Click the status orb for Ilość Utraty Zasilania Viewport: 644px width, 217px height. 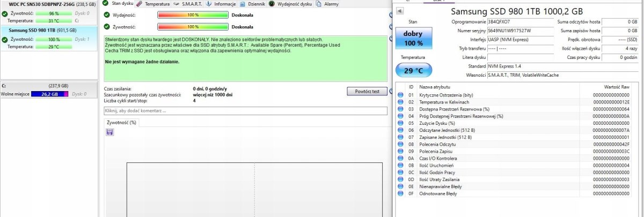[x=400, y=179]
